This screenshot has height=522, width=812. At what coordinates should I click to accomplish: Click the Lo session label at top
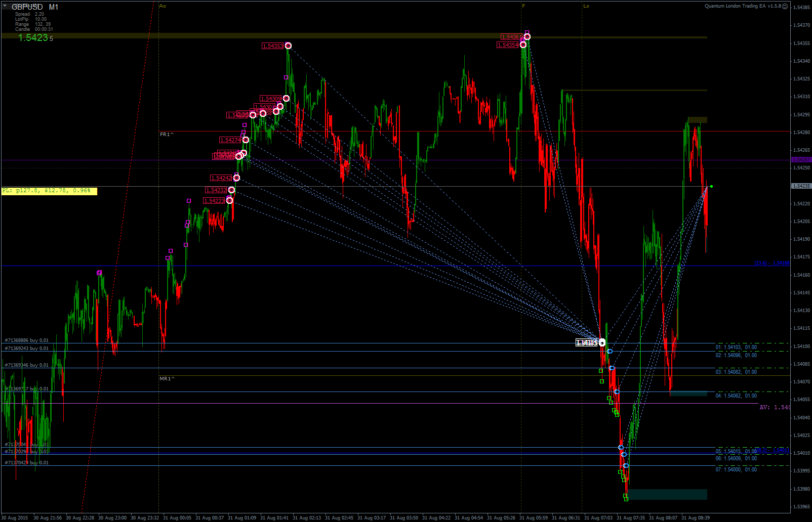(x=586, y=6)
